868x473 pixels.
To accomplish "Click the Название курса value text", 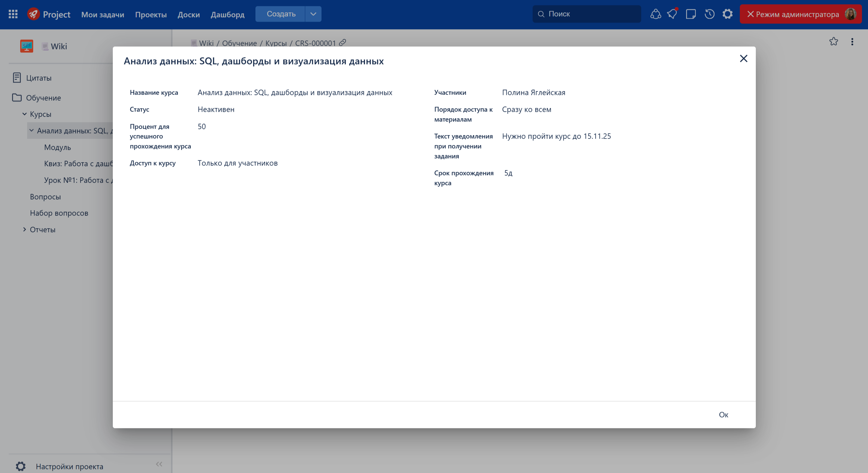I will (x=295, y=92).
